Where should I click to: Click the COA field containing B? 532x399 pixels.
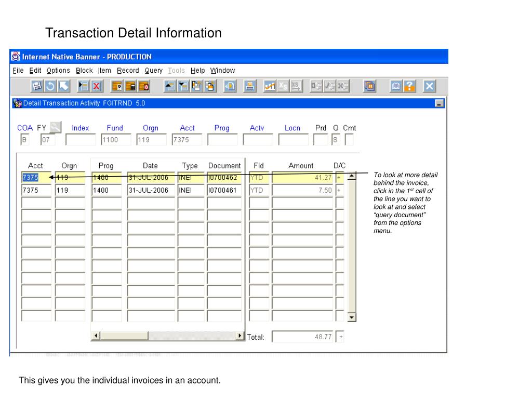pos(25,139)
